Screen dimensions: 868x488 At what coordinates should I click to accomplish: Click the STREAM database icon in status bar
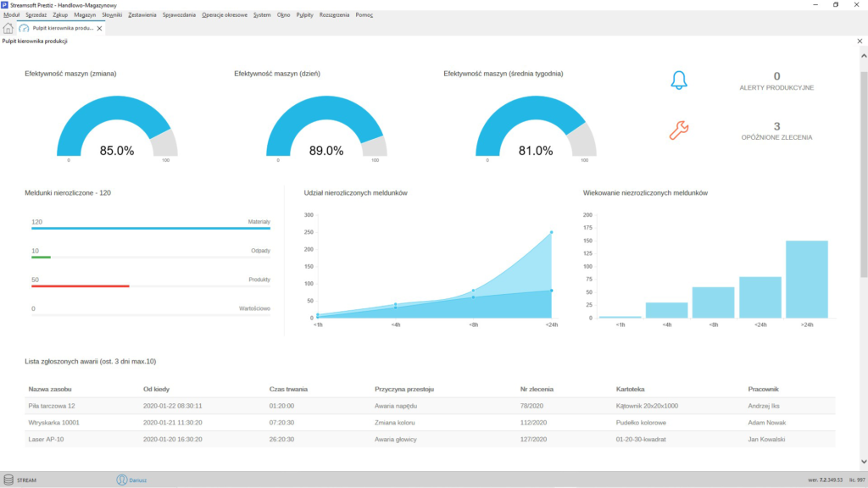click(8, 480)
